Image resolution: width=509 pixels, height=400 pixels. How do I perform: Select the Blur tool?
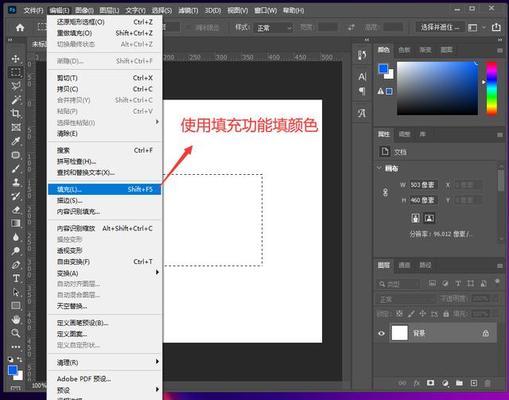point(16,237)
